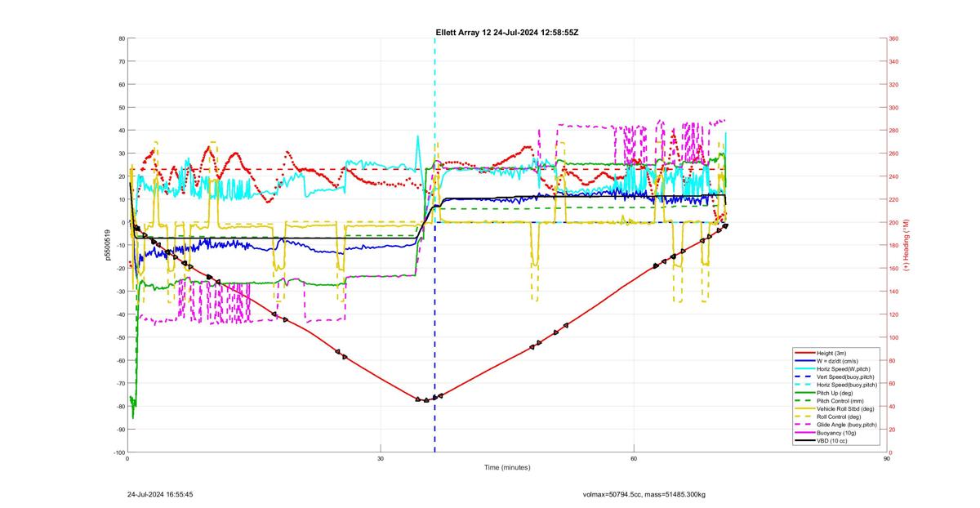Click the 'Pitch Up (deg)' legend entry
The height and width of the screenshot is (508, 980).
coord(835,393)
